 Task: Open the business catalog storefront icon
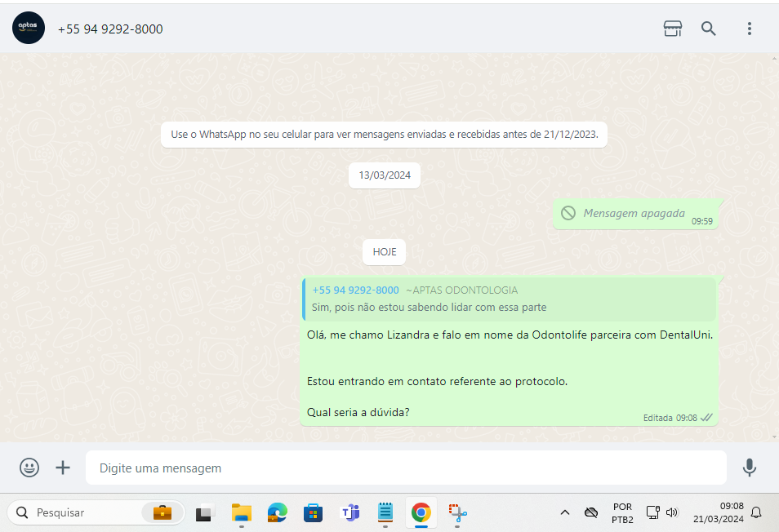[x=673, y=29]
